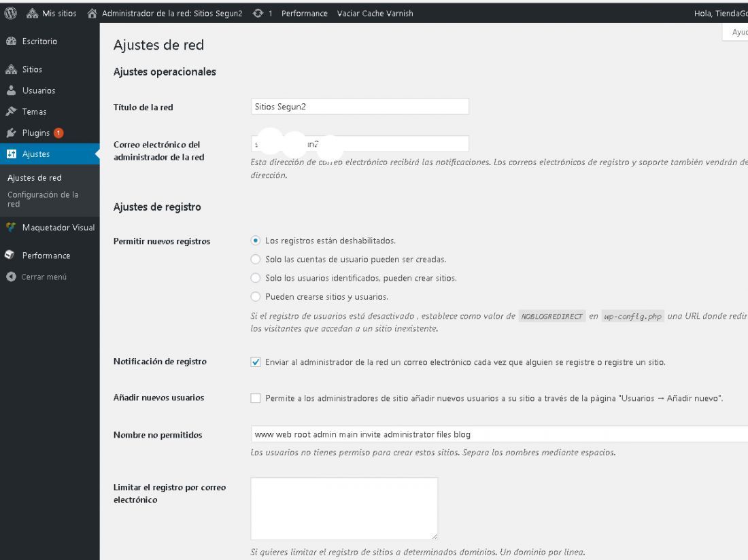Open the Temas sidebar menu label
This screenshot has width=748, height=560.
point(35,111)
